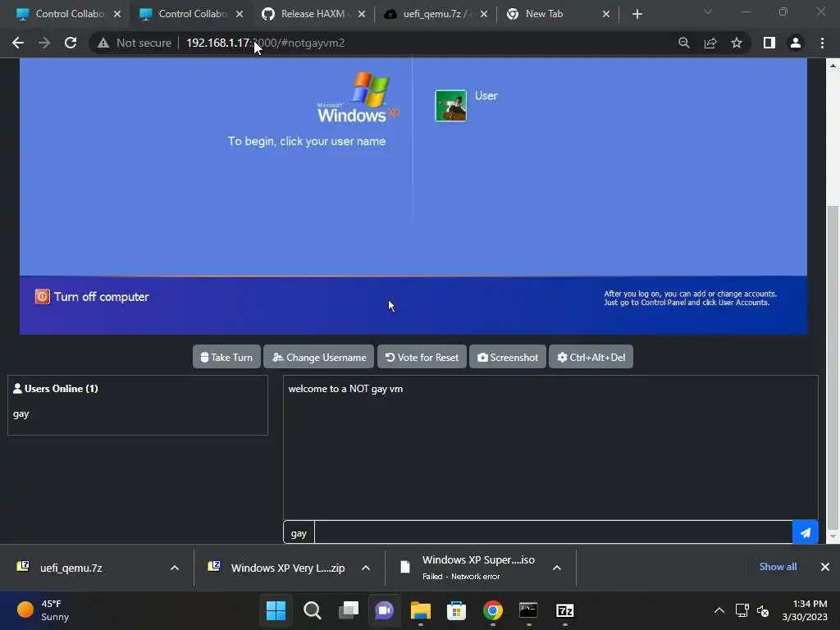Open the clock and date 1:34 PM
Viewport: 840px width, 630px height.
click(x=805, y=610)
